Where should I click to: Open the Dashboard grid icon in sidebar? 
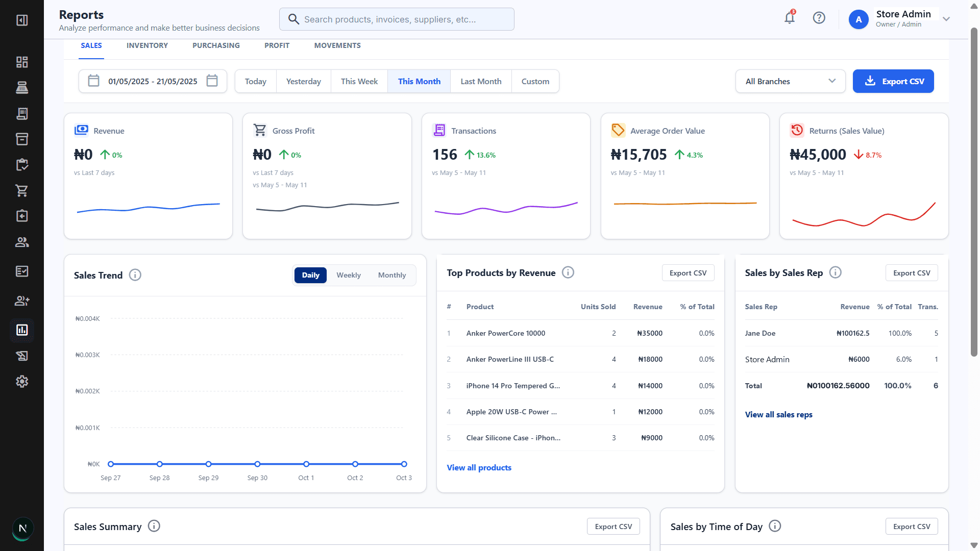(22, 62)
